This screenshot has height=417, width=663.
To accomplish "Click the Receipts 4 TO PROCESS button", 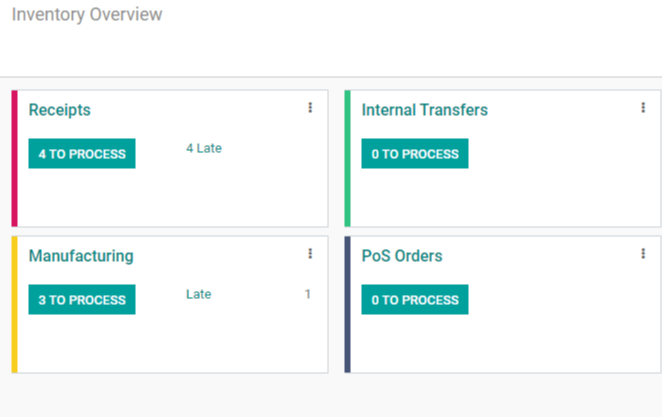I will [82, 154].
